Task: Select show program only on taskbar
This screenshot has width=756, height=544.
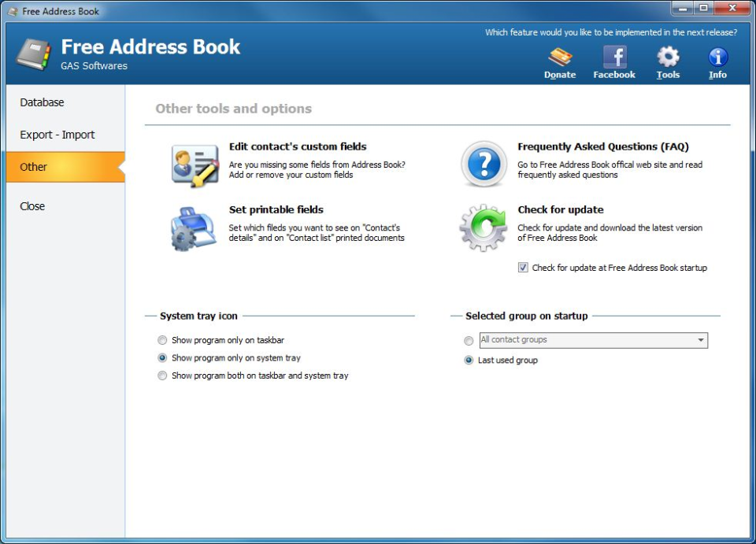Action: click(x=162, y=340)
